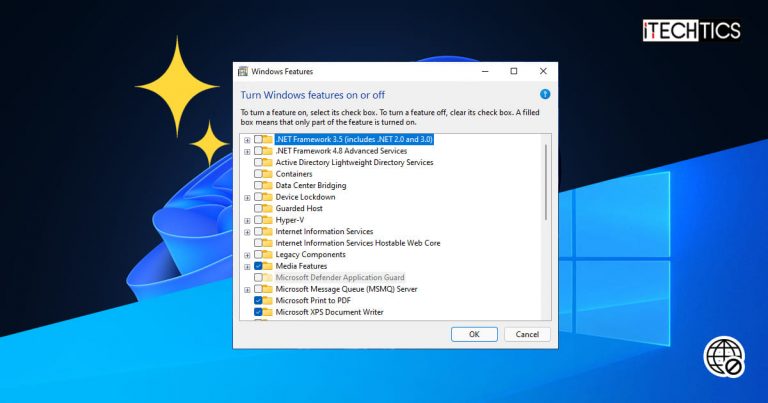Click folder icon next to Microsoft XPS Document Writer
The width and height of the screenshot is (768, 403).
267,312
